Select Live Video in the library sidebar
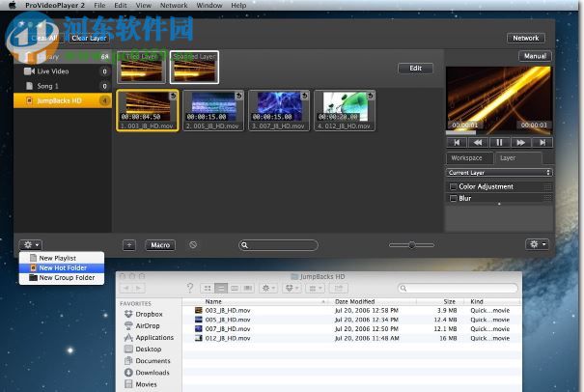 pos(63,71)
